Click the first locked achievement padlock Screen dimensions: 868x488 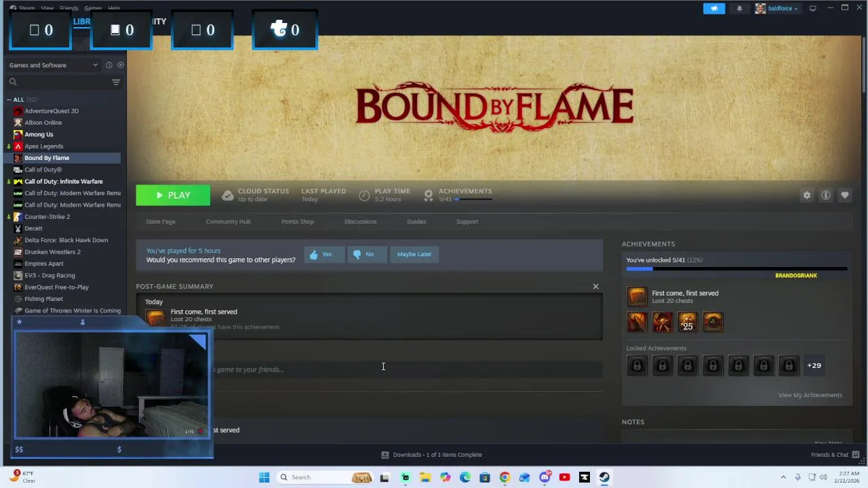637,365
